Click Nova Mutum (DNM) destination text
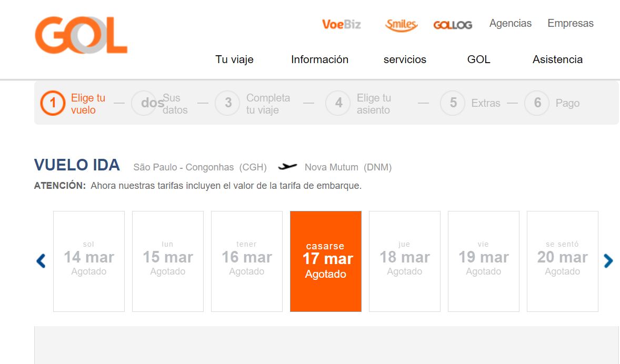The image size is (620, 364). point(348,167)
